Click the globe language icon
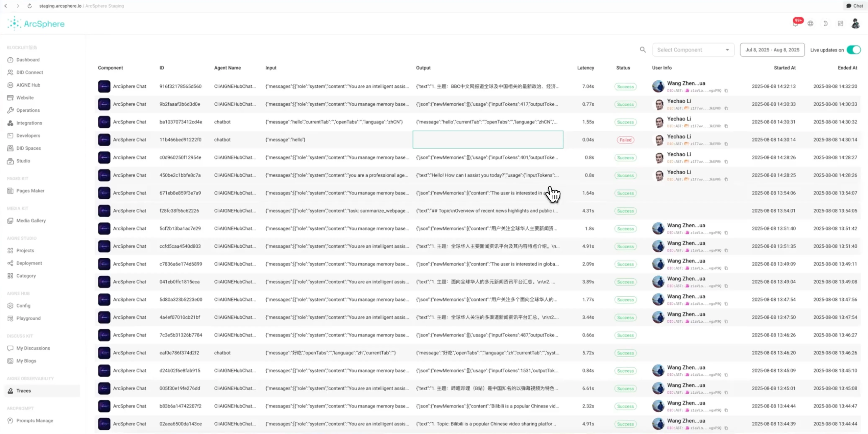Image resolution: width=868 pixels, height=434 pixels. (810, 24)
